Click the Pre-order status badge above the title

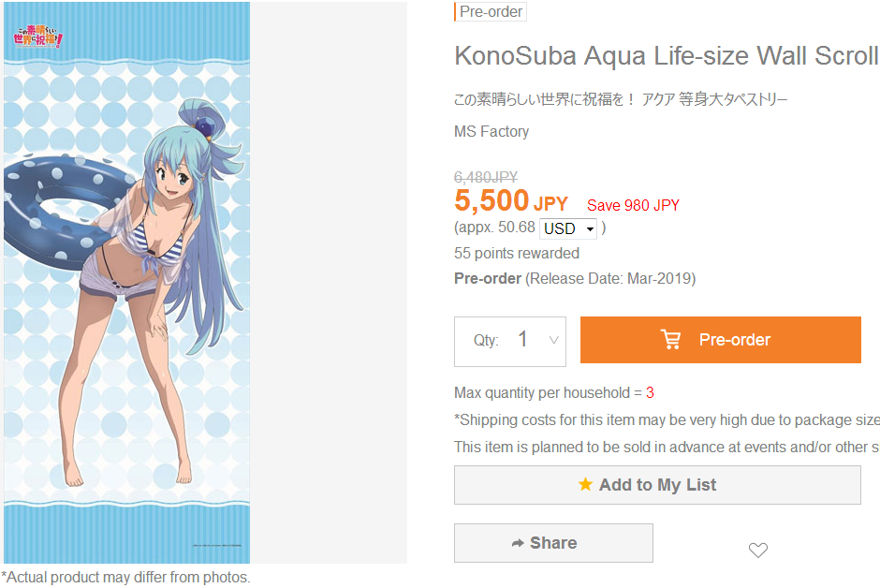tap(490, 12)
